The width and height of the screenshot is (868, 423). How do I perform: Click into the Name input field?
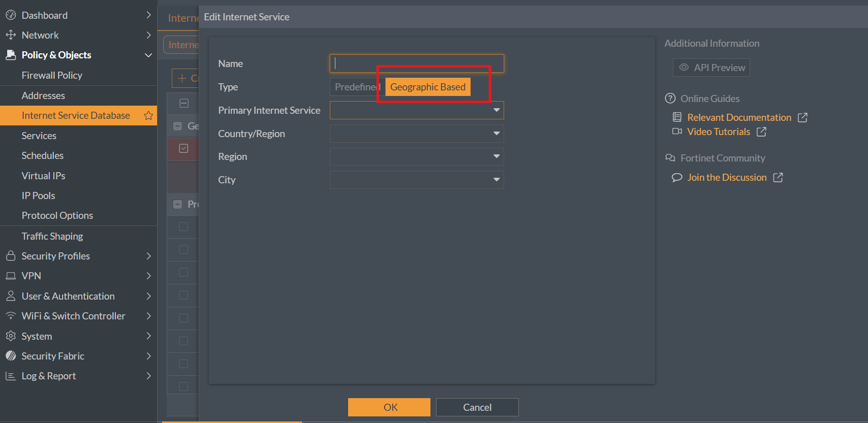[x=417, y=63]
